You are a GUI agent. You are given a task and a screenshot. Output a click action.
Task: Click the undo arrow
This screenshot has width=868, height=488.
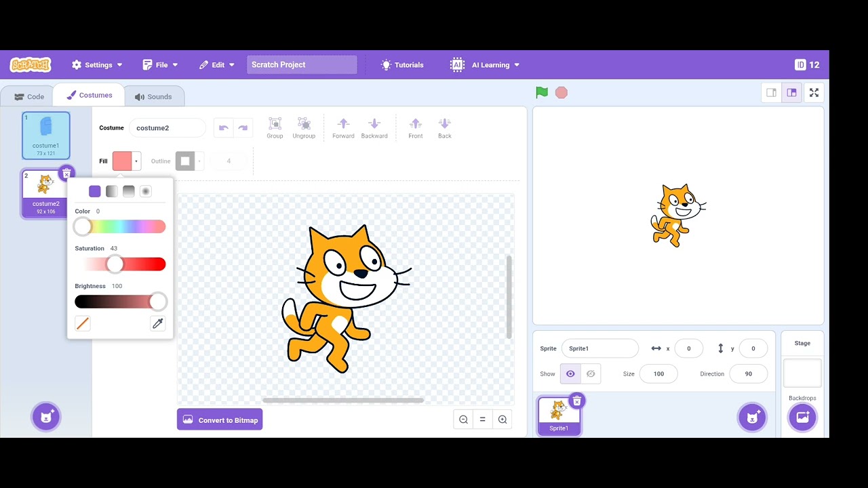[223, 127]
